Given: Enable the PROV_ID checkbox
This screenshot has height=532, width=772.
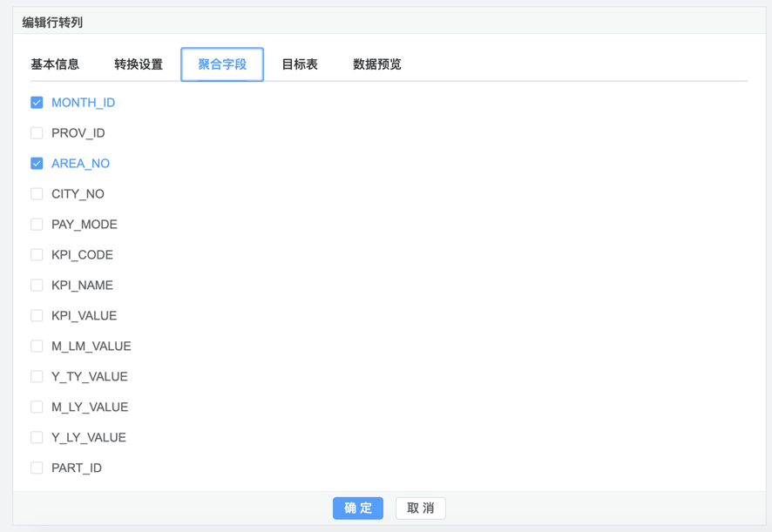Looking at the screenshot, I should [37, 133].
